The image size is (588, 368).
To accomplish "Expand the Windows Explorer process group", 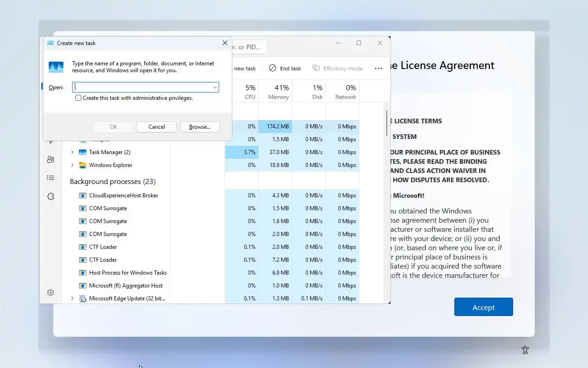I will (x=72, y=165).
